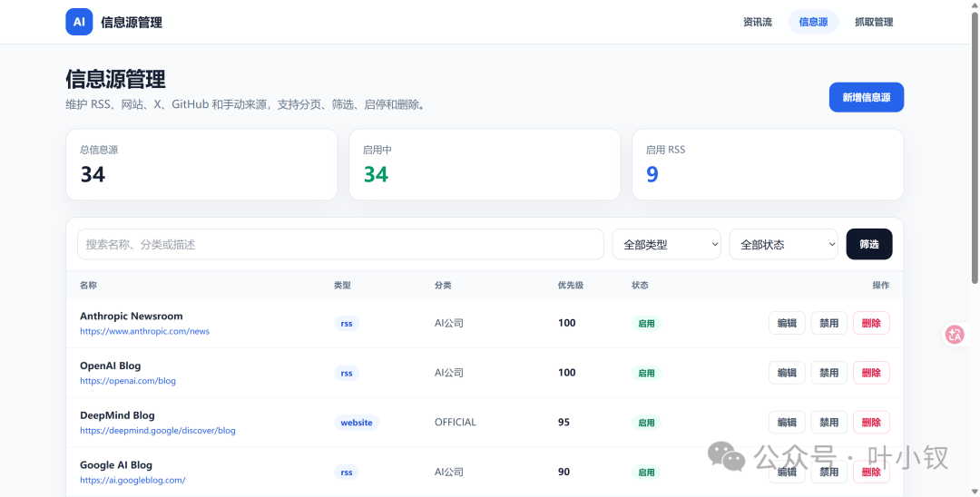Go to 抓取管理 nav tab
This screenshot has height=497, width=980.
[x=874, y=22]
